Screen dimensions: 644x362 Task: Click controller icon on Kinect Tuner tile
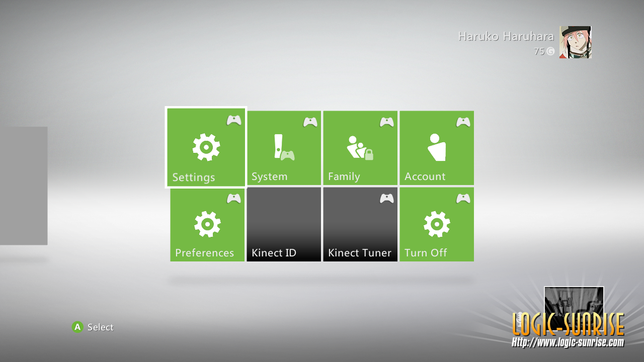[387, 199]
